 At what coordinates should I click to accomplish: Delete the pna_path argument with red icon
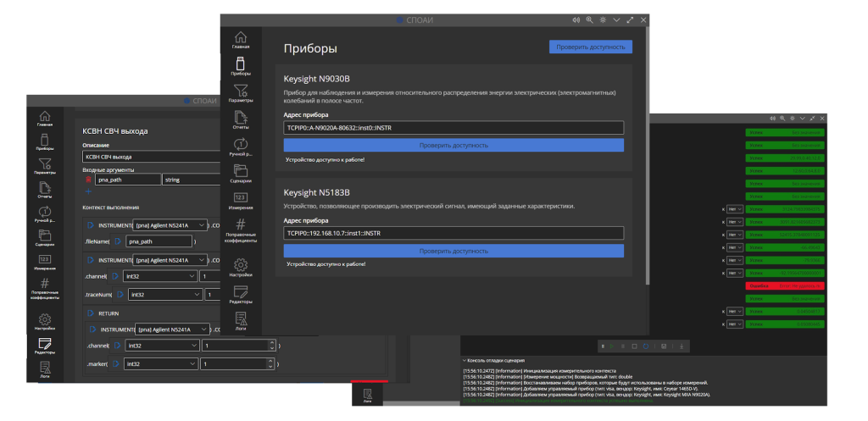tap(88, 180)
